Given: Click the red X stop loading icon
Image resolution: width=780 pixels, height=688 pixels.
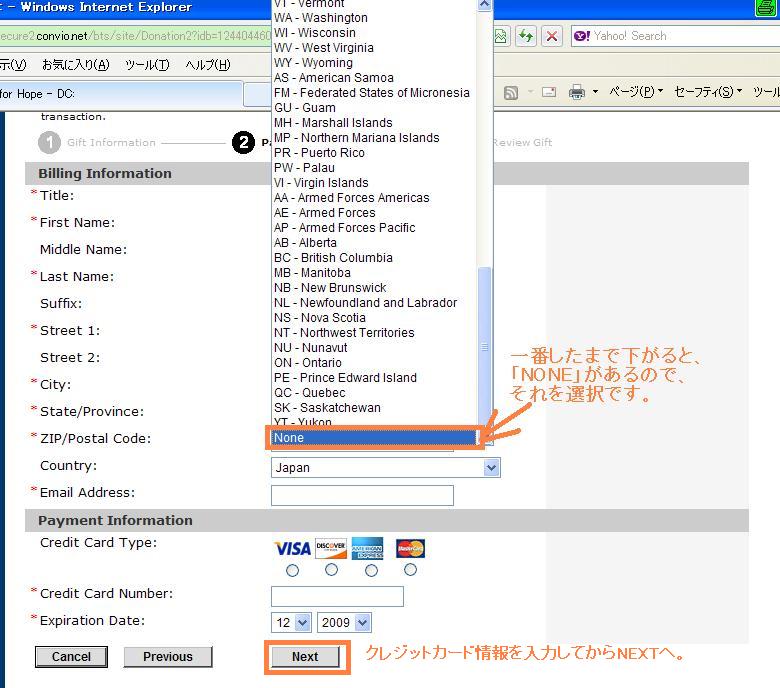Looking at the screenshot, I should 552,36.
